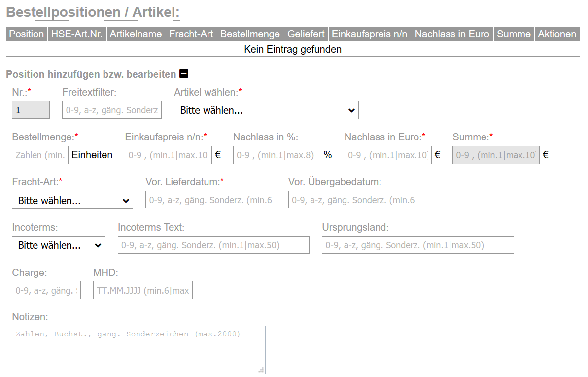This screenshot has width=588, height=377.
Task: Open the 'Fracht-Art' dropdown
Action: click(72, 200)
